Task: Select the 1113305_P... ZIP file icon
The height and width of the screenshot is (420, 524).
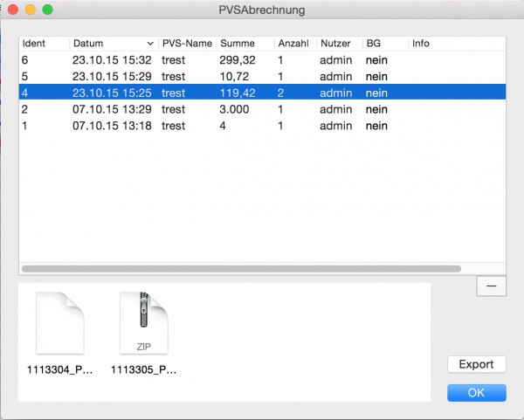Action: 144,323
